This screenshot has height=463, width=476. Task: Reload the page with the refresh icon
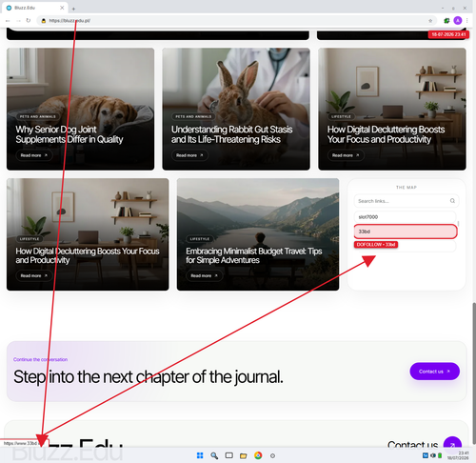point(29,21)
